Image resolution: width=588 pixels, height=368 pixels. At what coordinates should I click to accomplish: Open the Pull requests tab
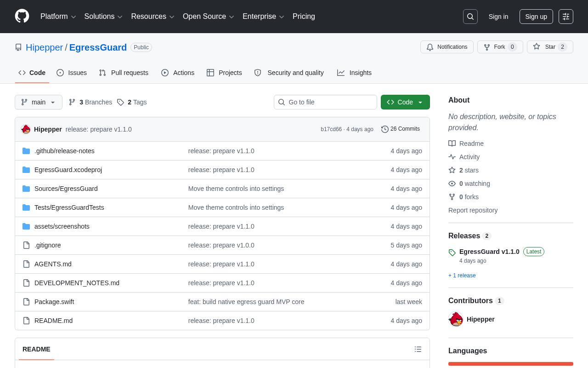point(124,73)
